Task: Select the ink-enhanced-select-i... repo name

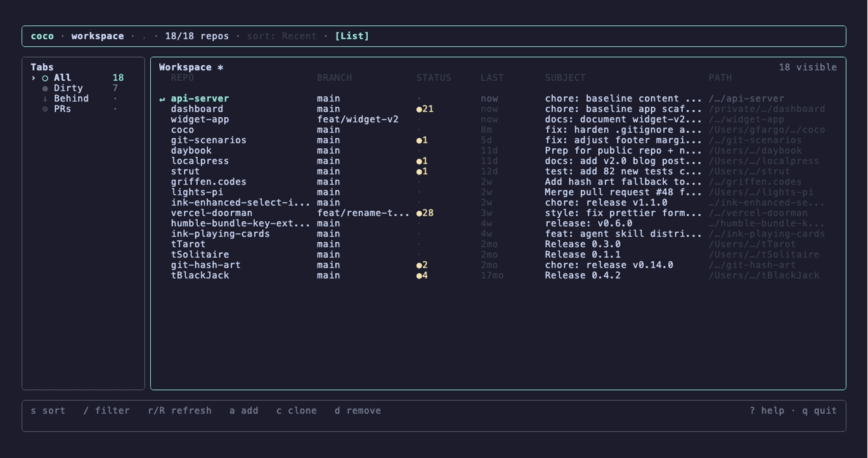Action: [x=240, y=202]
